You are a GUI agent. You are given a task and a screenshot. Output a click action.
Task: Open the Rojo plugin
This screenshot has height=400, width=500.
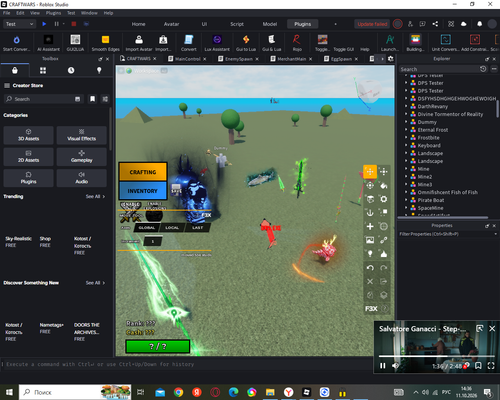click(297, 43)
